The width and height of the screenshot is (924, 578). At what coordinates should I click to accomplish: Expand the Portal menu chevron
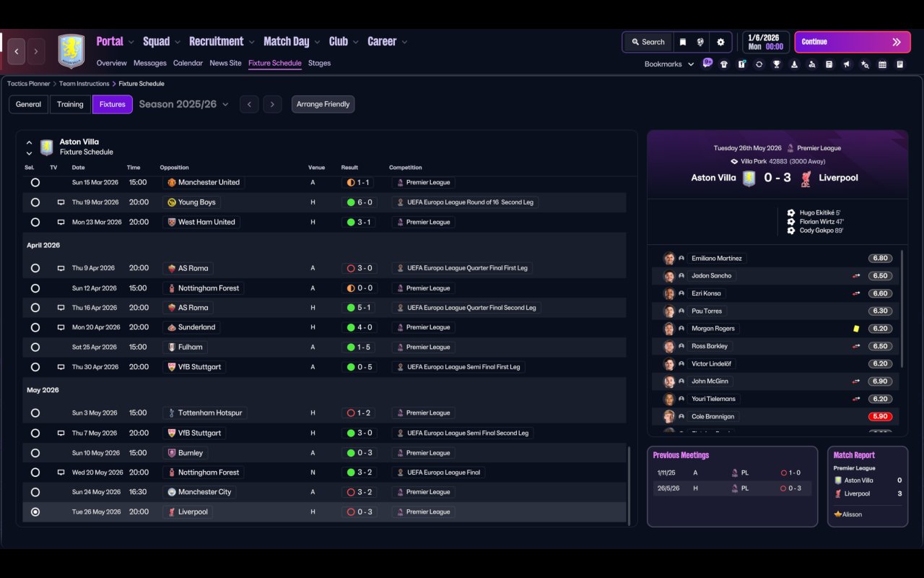[131, 43]
